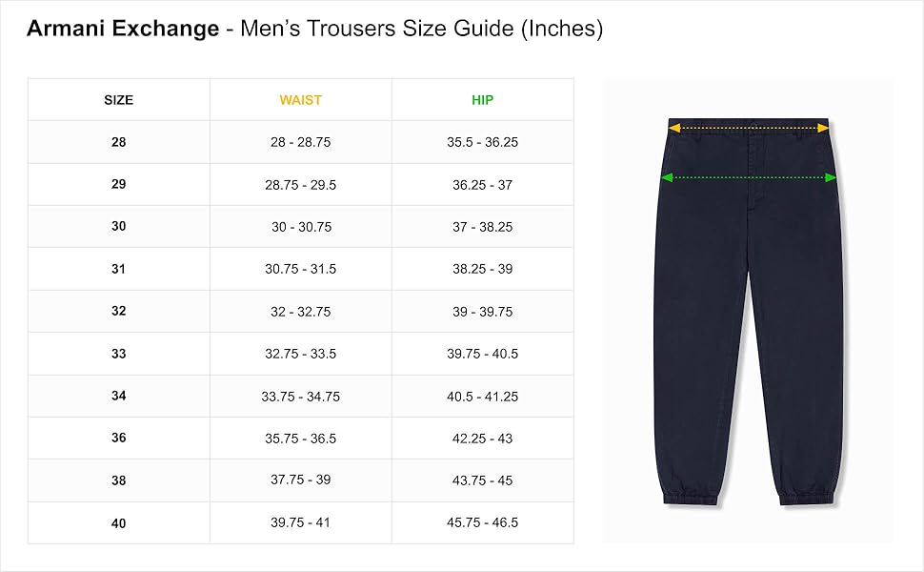The width and height of the screenshot is (924, 572).
Task: Click hip value 43.75 - 45
Action: (x=482, y=480)
